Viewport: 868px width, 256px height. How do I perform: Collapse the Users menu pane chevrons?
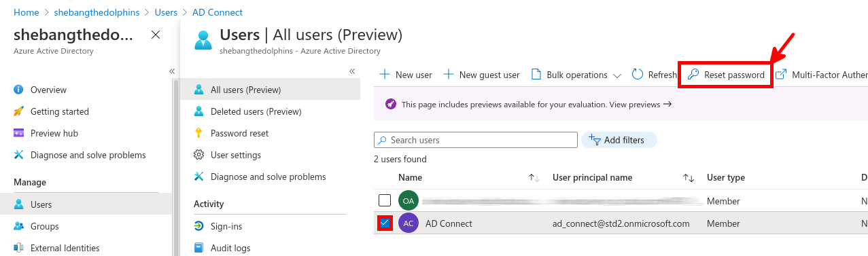coord(352,71)
